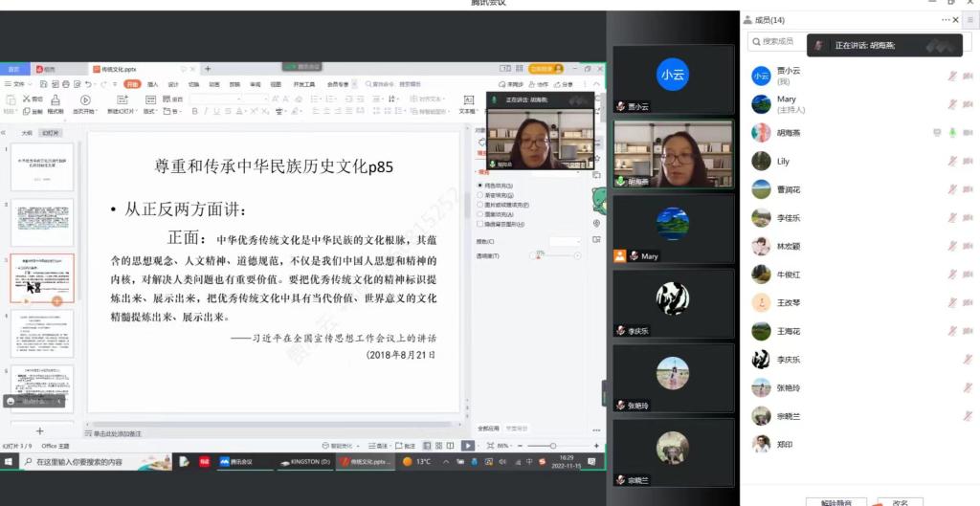The image size is (980, 506).
Task: Click the Format Painter icon
Action: pyautogui.click(x=56, y=100)
